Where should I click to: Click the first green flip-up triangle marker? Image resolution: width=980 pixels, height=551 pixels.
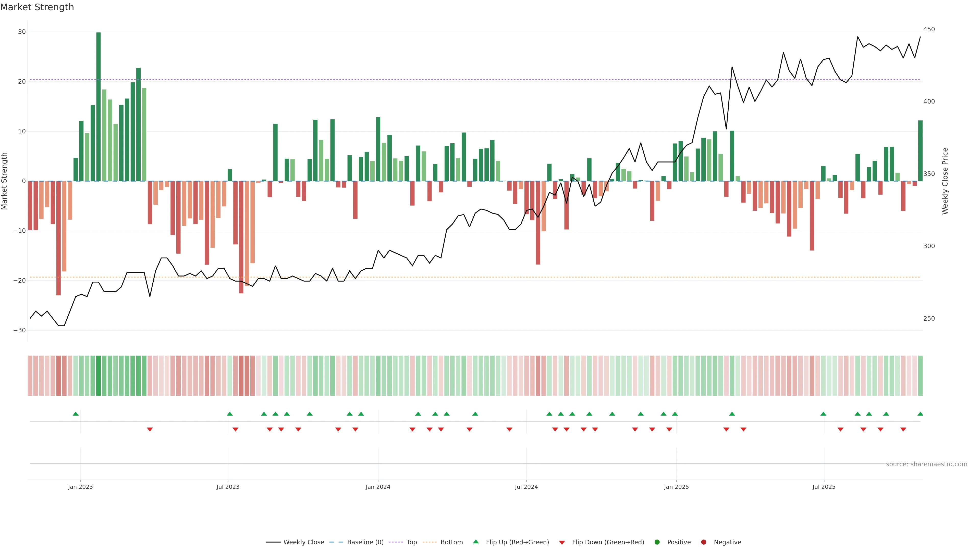point(76,414)
